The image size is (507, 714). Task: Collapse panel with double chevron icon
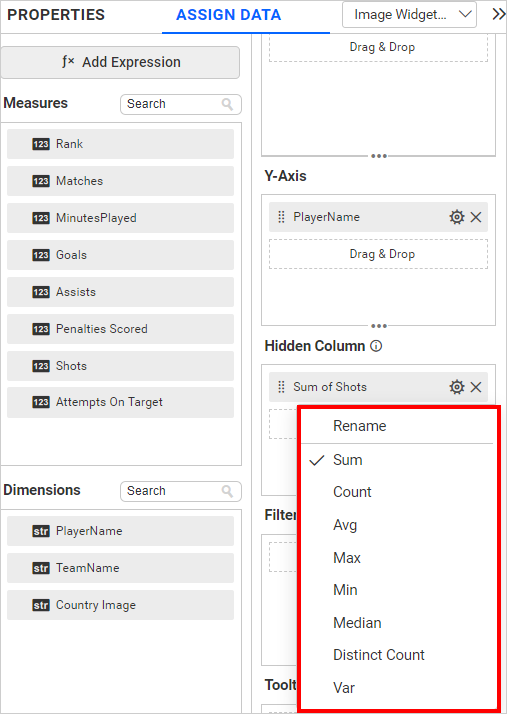[499, 15]
